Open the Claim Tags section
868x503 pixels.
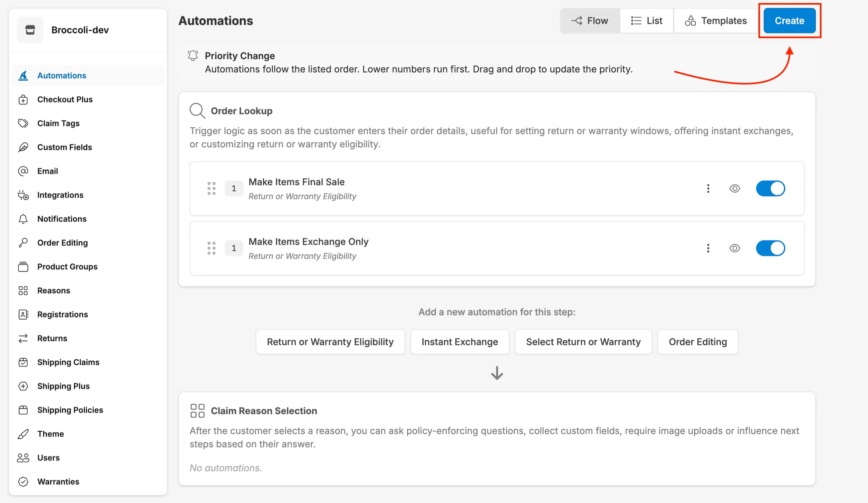(58, 123)
